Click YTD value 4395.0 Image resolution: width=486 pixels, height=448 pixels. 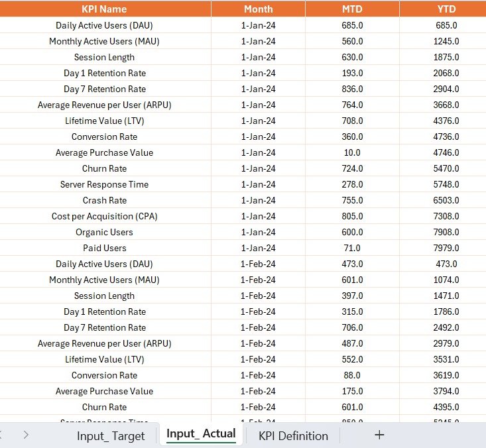(x=446, y=407)
